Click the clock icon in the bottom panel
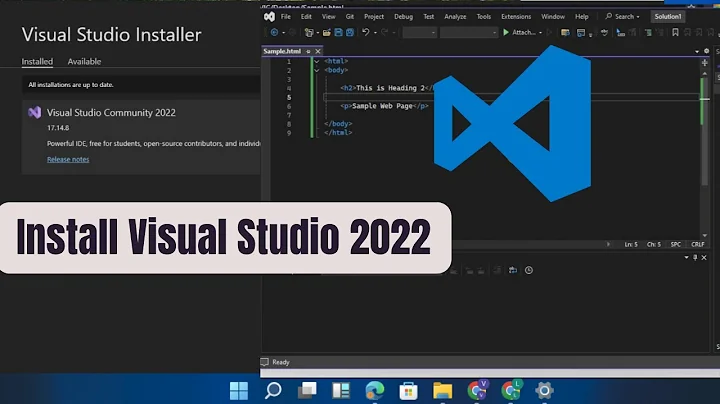 (529, 270)
